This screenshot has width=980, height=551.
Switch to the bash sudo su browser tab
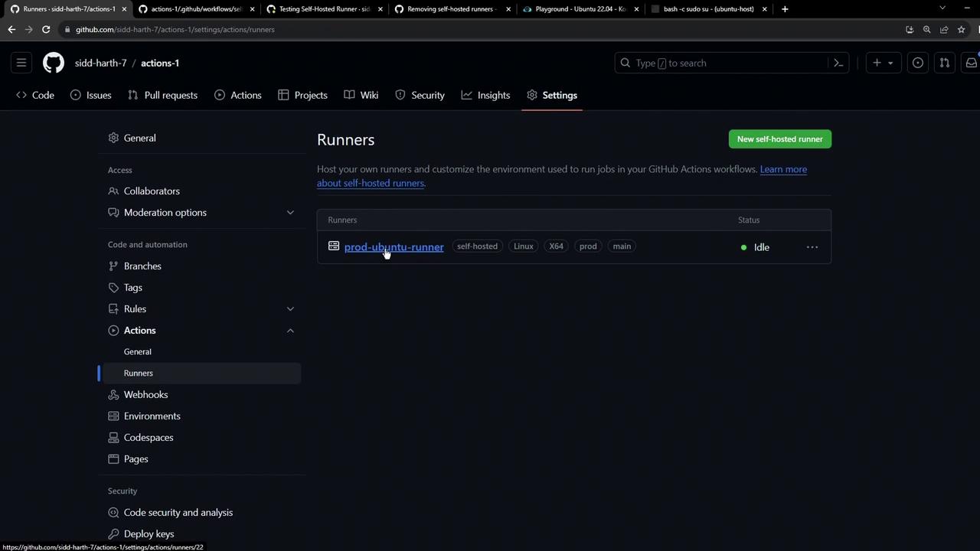(x=707, y=9)
